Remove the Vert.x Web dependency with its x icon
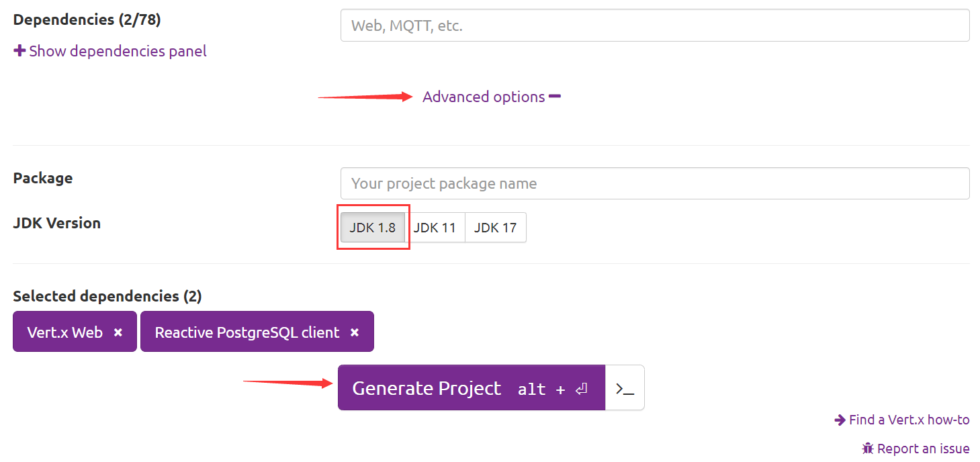This screenshot has width=980, height=462. point(118,332)
